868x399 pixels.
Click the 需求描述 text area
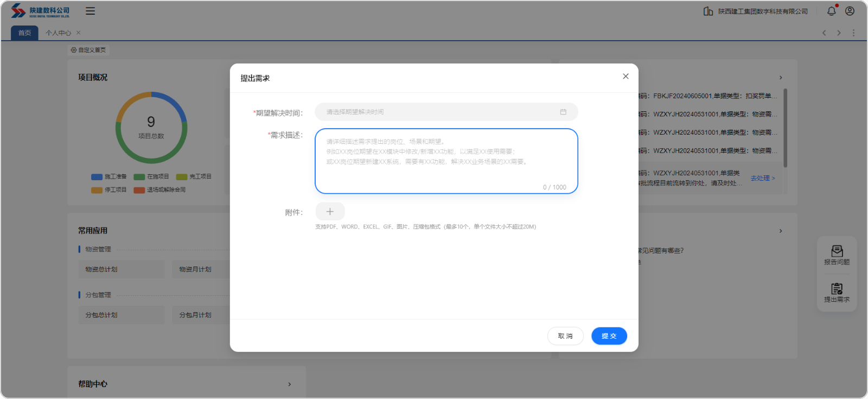click(446, 161)
